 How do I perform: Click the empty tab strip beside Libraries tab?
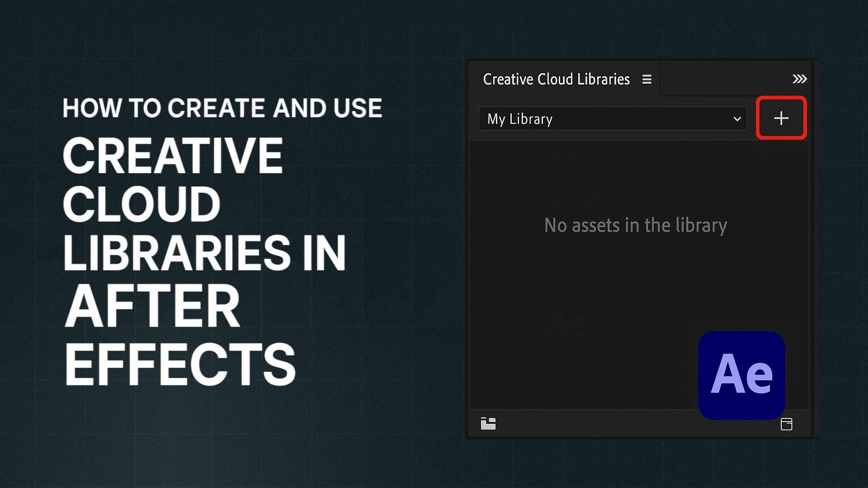723,79
